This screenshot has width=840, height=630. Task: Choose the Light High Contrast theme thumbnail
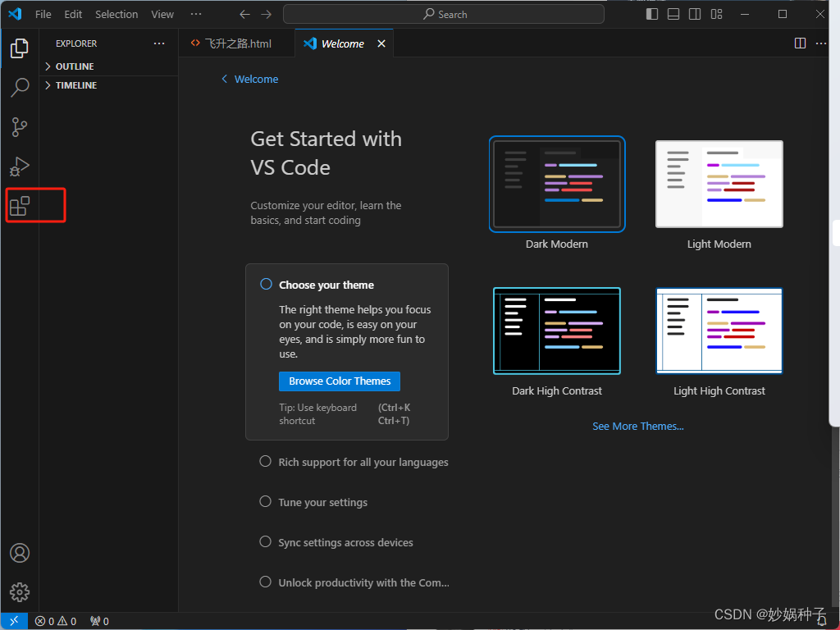pyautogui.click(x=719, y=331)
